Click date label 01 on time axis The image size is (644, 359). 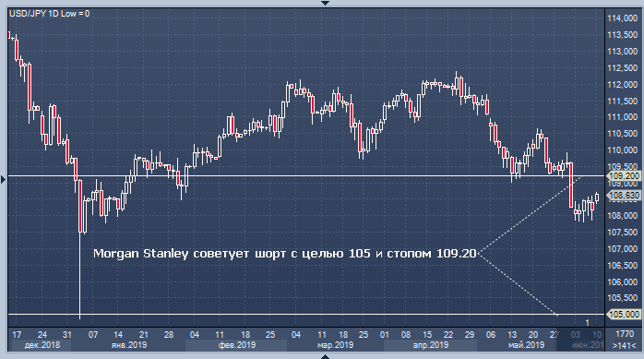pos(385,335)
